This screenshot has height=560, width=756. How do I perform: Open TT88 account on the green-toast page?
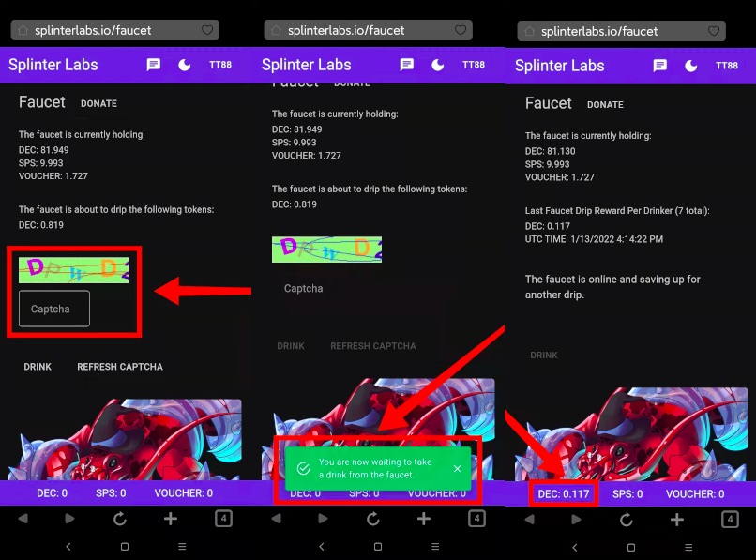tap(474, 65)
